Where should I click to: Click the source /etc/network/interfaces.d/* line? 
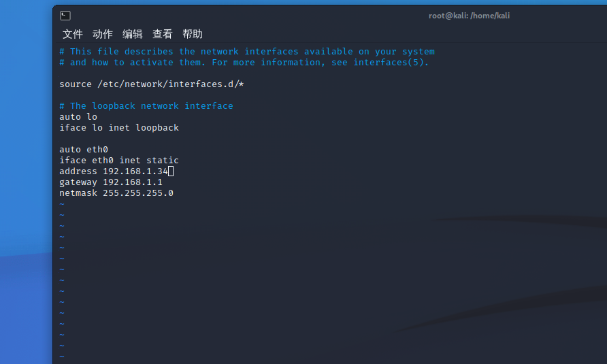151,84
